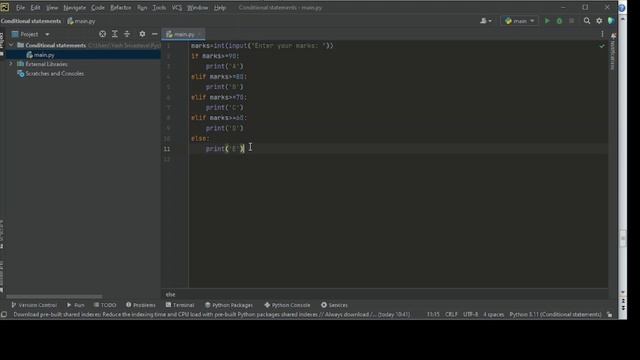Click the main.py breadcrumb in navigation bar
This screenshot has height=360, width=640.
pyautogui.click(x=81, y=21)
